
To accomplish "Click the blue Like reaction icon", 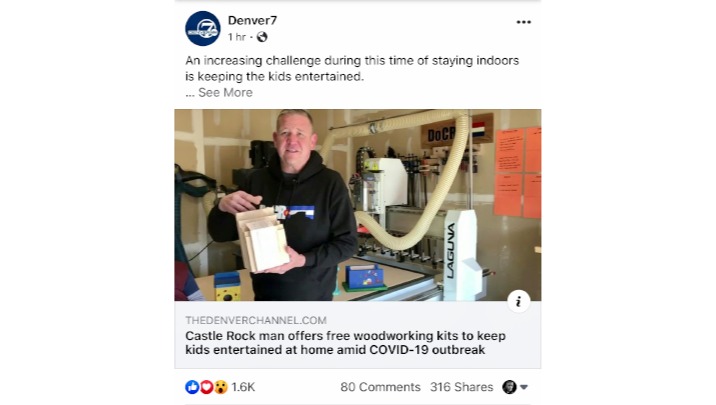I will tap(192, 387).
